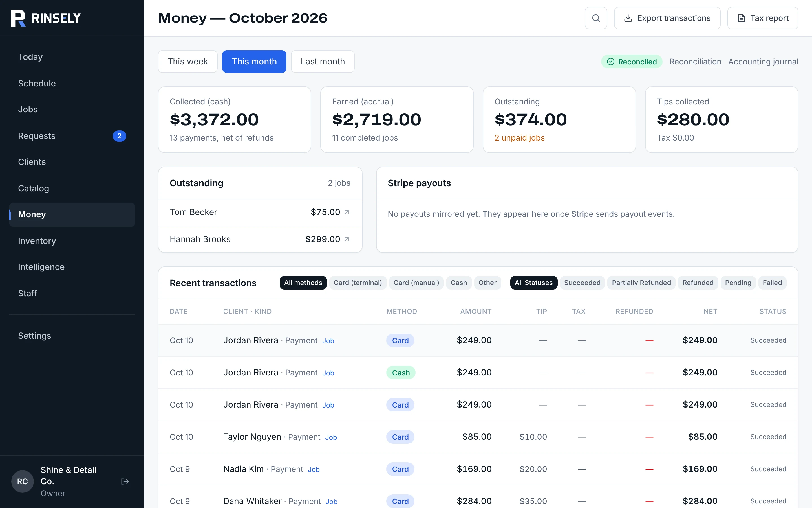Click the 2 unpaid jobs text
Viewport: 812px width, 508px height.
[x=519, y=138]
